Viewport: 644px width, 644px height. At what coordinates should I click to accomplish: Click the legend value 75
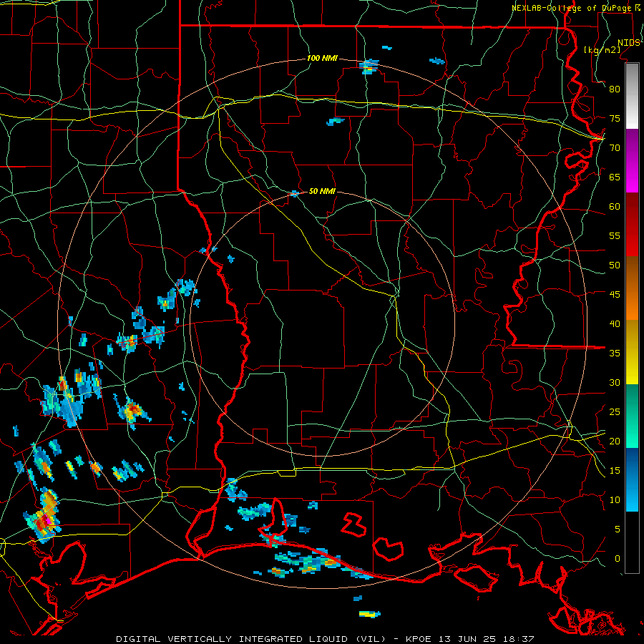pos(615,118)
